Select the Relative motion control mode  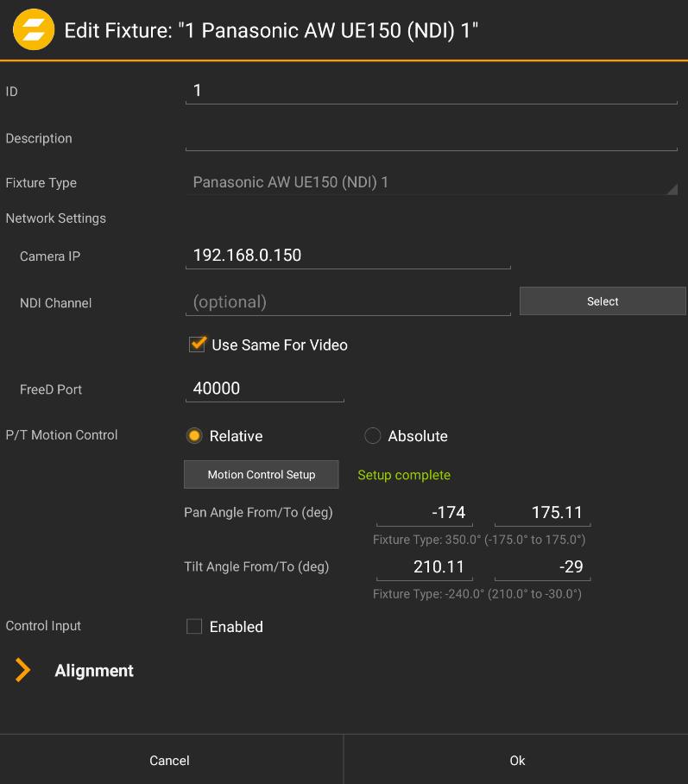pyautogui.click(x=194, y=435)
